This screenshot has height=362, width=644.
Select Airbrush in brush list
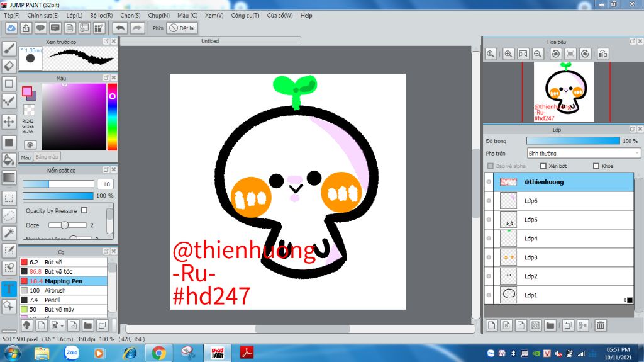tap(64, 290)
